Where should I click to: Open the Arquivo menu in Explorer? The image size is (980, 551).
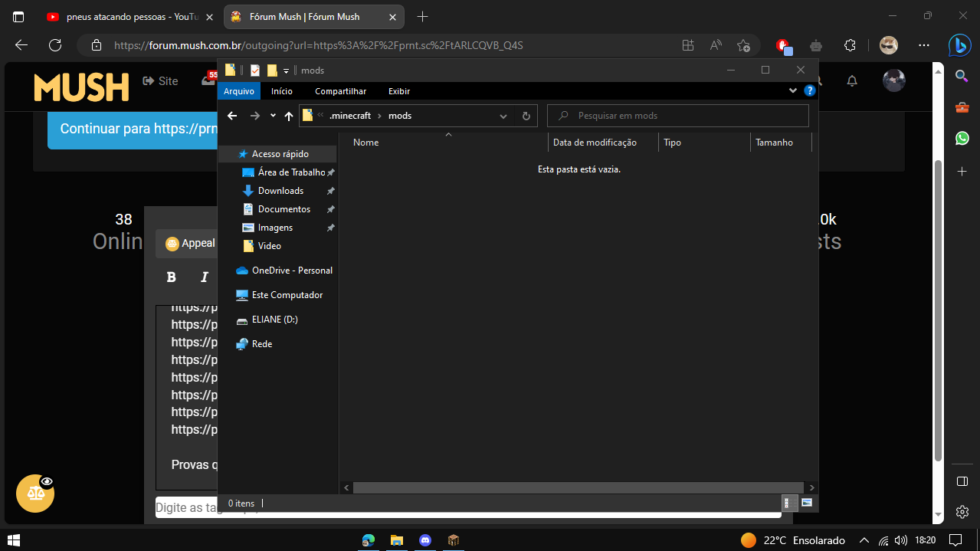click(239, 91)
